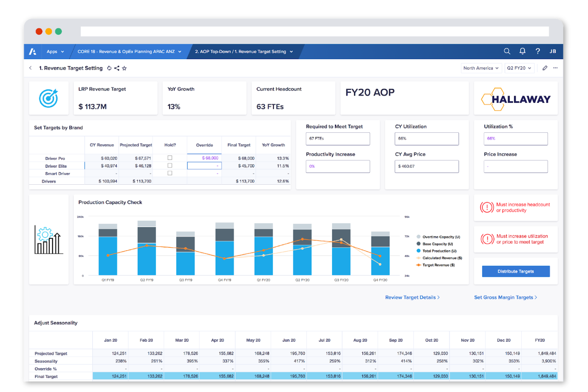Viewport: 588px width, 392px height.
Task: Click Total Production (U) legend swatch
Action: click(x=418, y=251)
